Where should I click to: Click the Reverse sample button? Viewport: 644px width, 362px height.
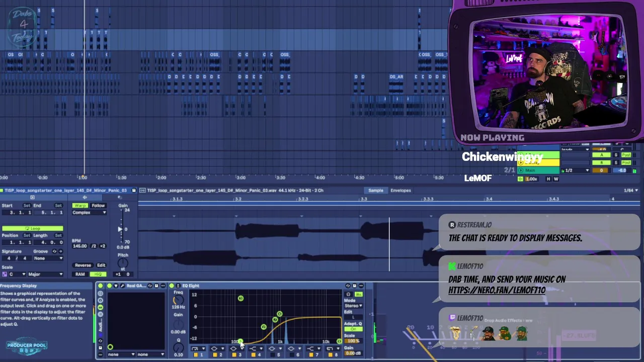pos(83,265)
